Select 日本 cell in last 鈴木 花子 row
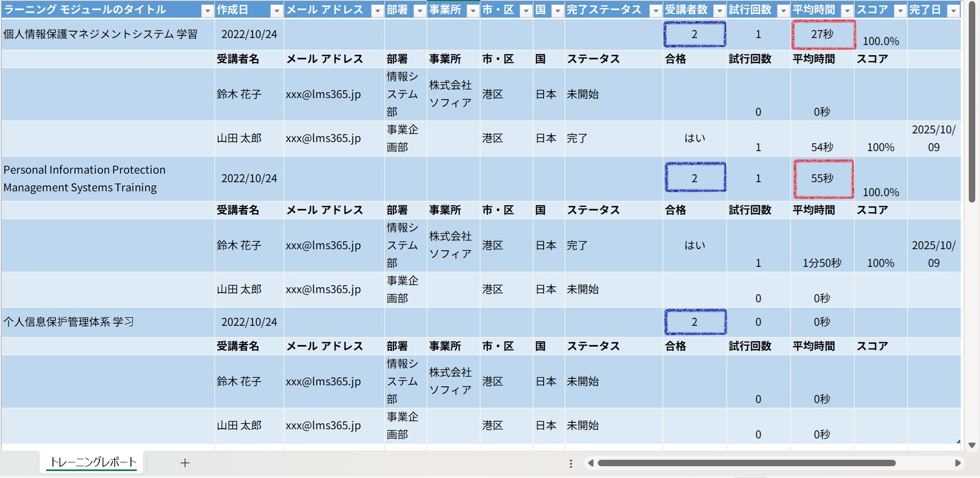 tap(549, 382)
